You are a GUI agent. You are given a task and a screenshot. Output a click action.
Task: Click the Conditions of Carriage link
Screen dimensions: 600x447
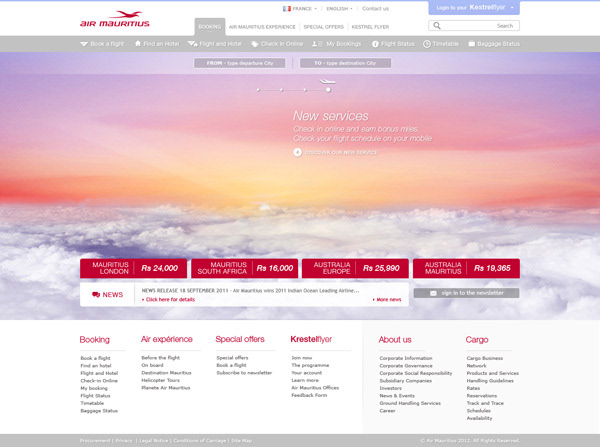tap(200, 441)
